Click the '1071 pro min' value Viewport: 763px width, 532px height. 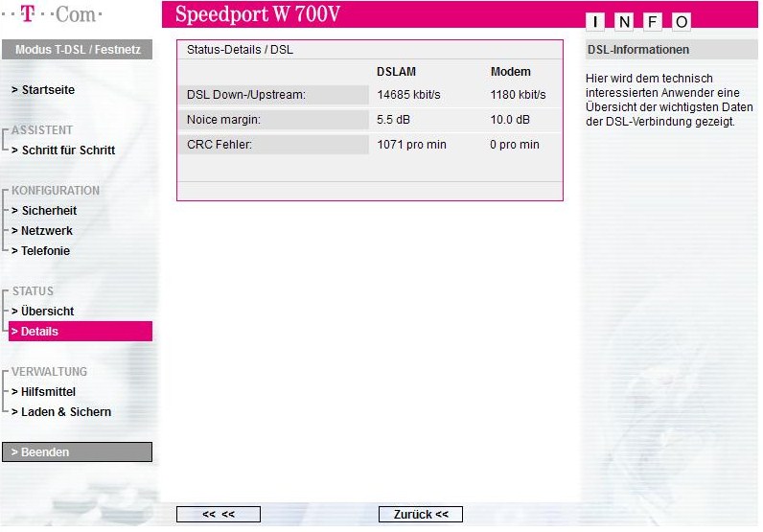coord(411,145)
